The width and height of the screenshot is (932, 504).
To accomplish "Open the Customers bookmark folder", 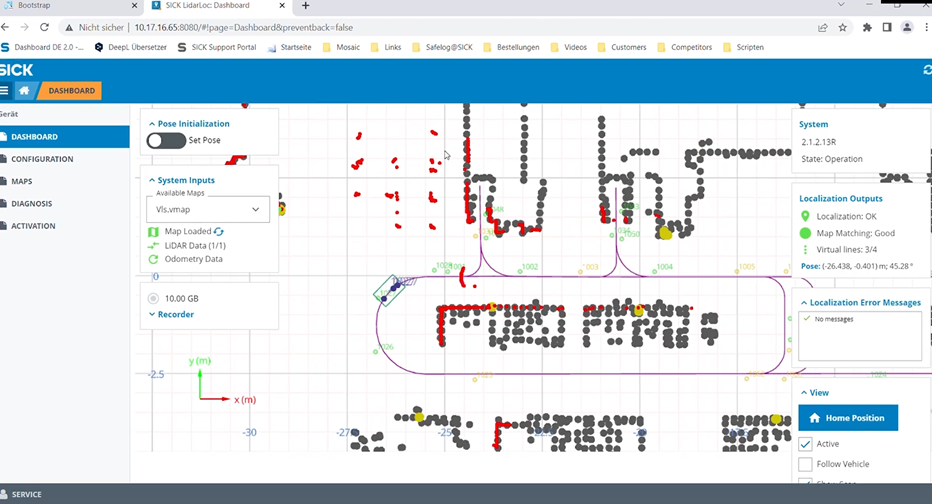I will pos(622,48).
